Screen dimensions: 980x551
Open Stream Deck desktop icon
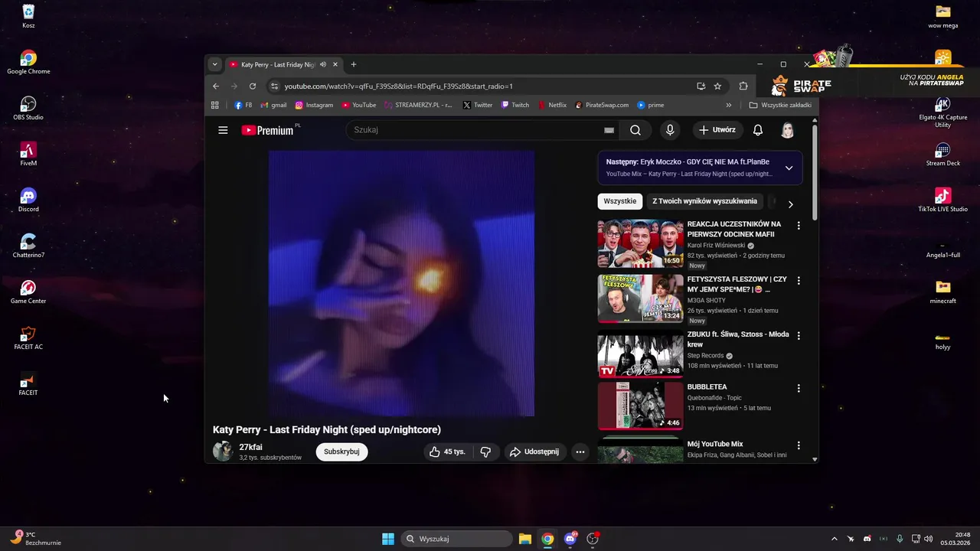942,154
